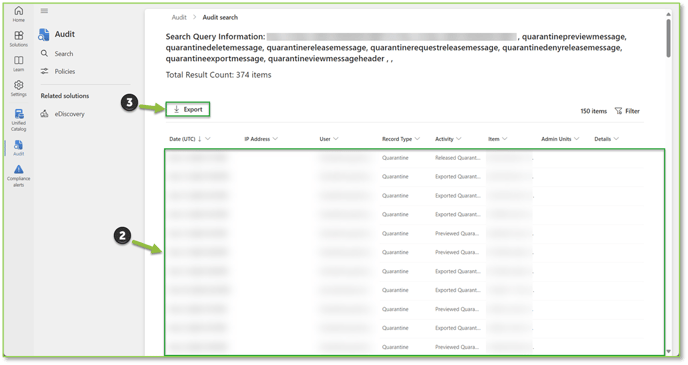Expand the Record Type column dropdown
The width and height of the screenshot is (688, 365).
[x=417, y=139]
